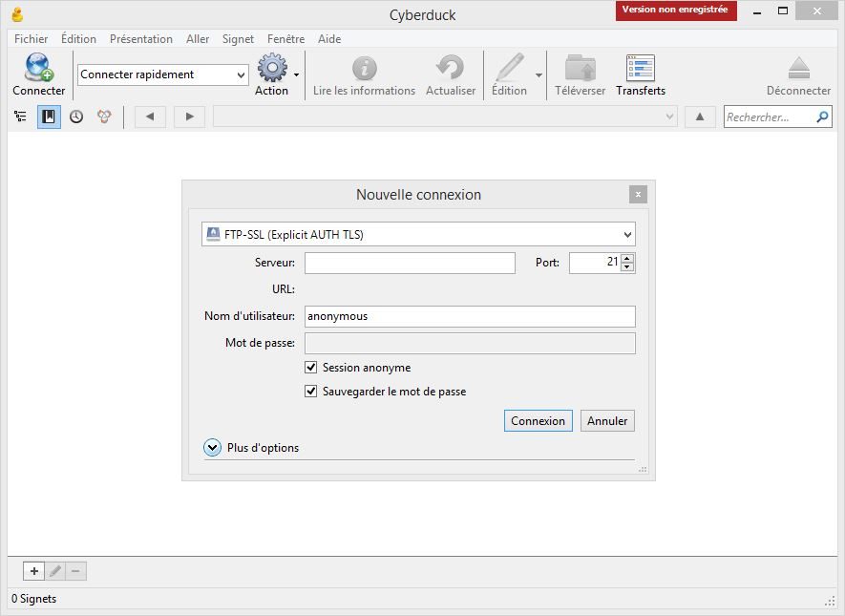Image resolution: width=845 pixels, height=616 pixels.
Task: Disable Sauvegarder le mot de passe
Action: [x=311, y=392]
